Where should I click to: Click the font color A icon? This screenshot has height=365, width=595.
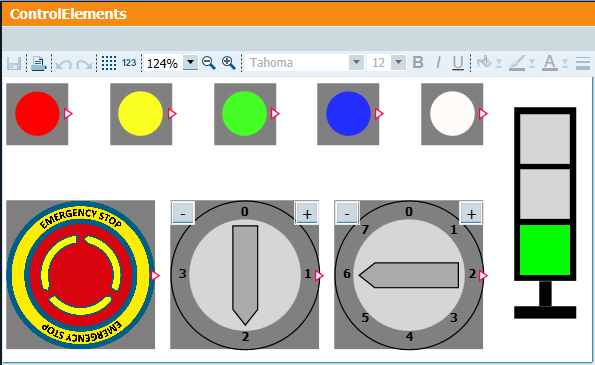click(x=550, y=63)
